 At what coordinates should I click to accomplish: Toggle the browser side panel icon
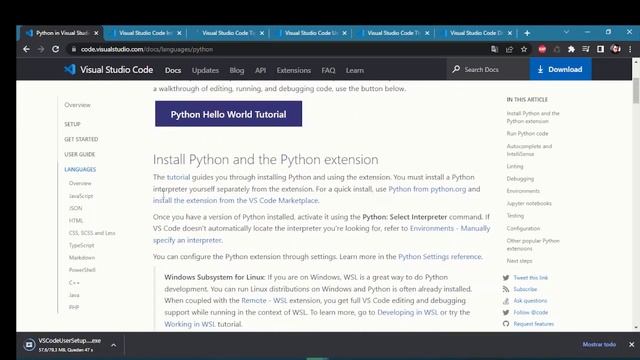(x=600, y=49)
